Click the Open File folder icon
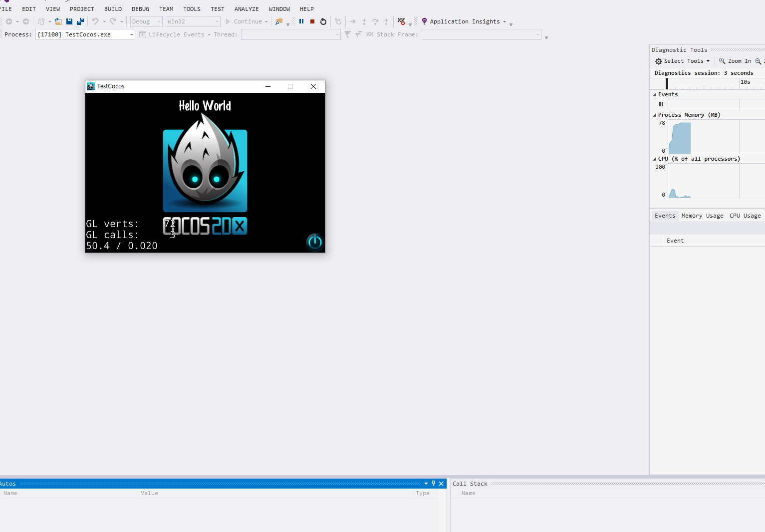765x532 pixels. pyautogui.click(x=58, y=21)
